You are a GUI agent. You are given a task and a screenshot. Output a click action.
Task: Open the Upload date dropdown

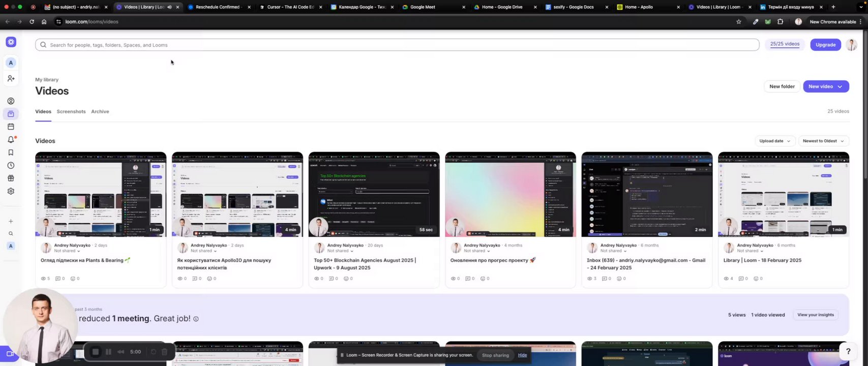click(774, 141)
